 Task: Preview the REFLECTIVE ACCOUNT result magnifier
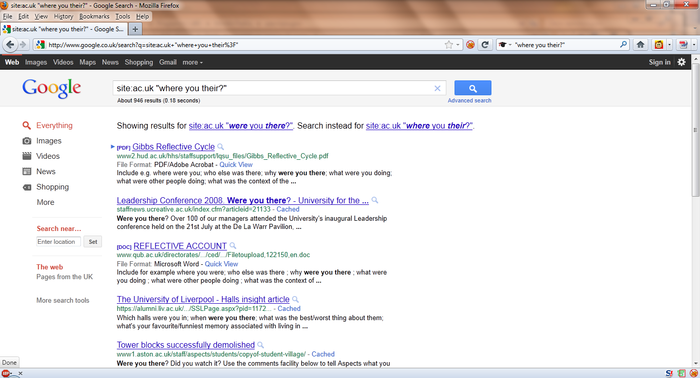(233, 246)
